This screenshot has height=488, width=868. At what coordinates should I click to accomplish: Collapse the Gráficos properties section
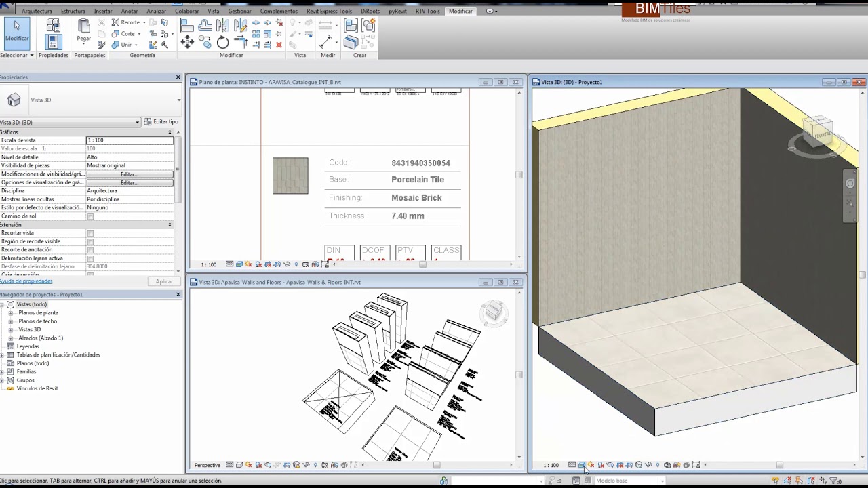pyautogui.click(x=170, y=132)
